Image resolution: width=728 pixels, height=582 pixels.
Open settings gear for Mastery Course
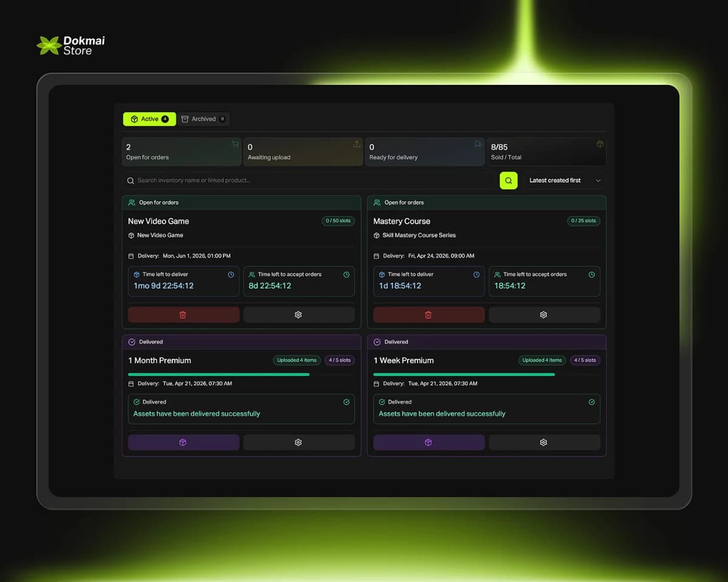(544, 315)
